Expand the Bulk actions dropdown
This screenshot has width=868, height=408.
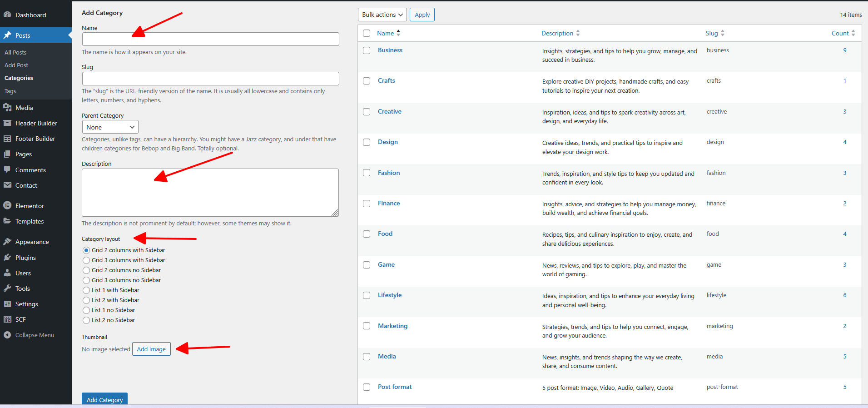382,15
